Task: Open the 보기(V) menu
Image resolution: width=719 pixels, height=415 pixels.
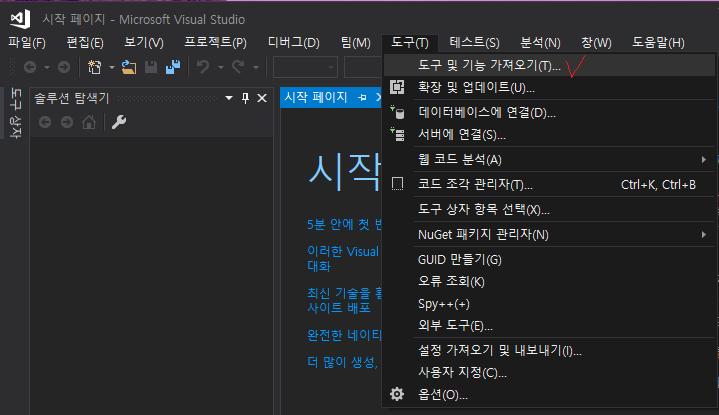Action: tap(144, 43)
